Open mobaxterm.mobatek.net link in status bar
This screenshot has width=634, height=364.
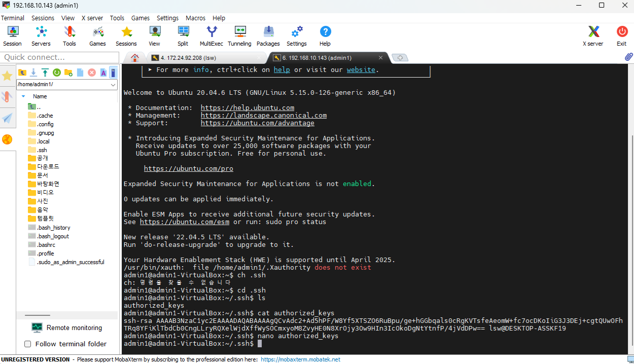(x=300, y=359)
